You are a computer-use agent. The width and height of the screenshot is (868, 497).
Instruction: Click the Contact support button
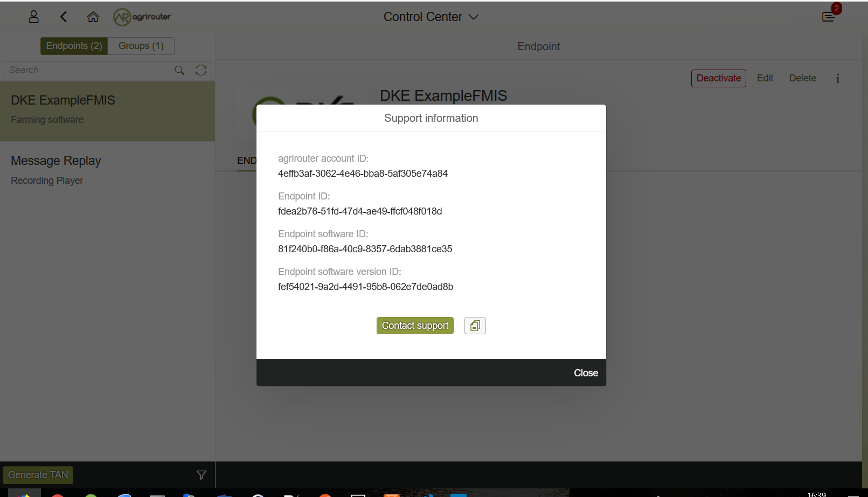point(415,325)
